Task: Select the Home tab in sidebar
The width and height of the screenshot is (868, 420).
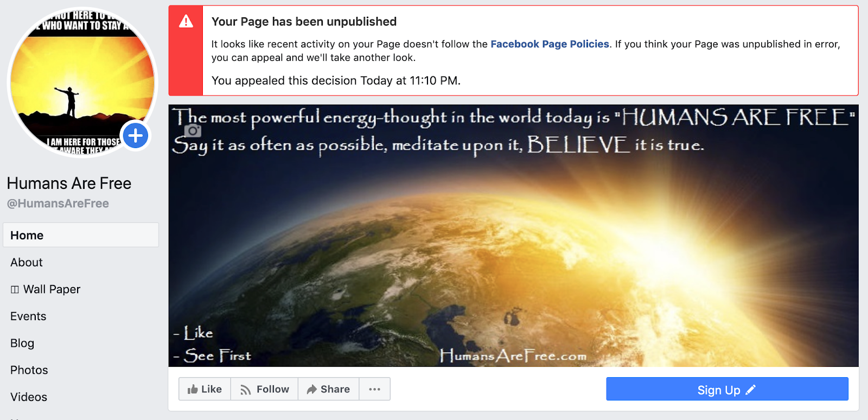Action: (81, 235)
